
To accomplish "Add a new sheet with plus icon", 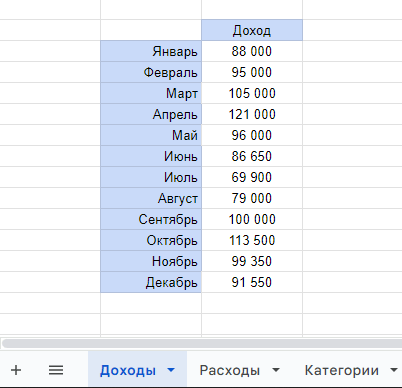I will click(16, 370).
